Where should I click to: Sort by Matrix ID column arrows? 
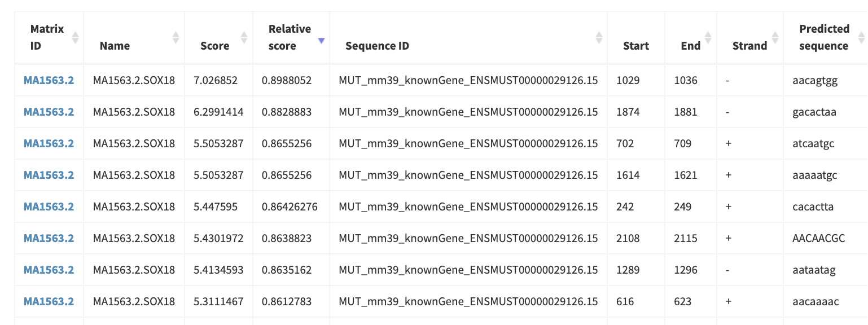[75, 37]
